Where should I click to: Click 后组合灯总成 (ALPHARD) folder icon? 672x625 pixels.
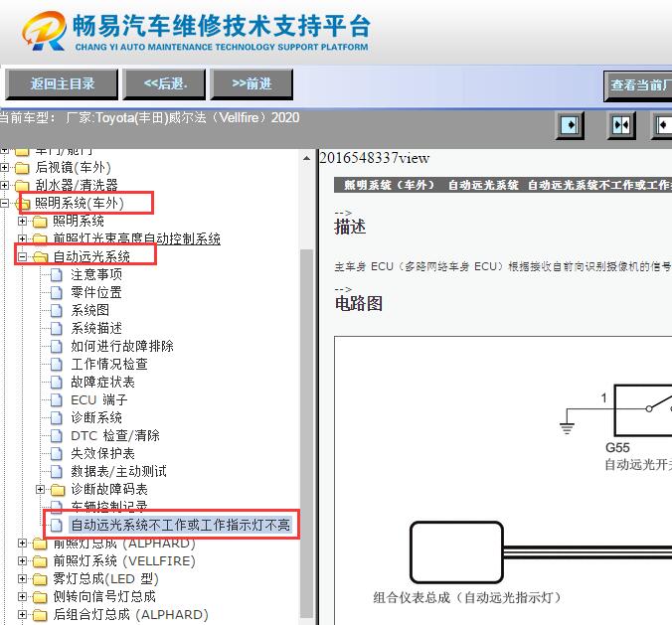40,615
